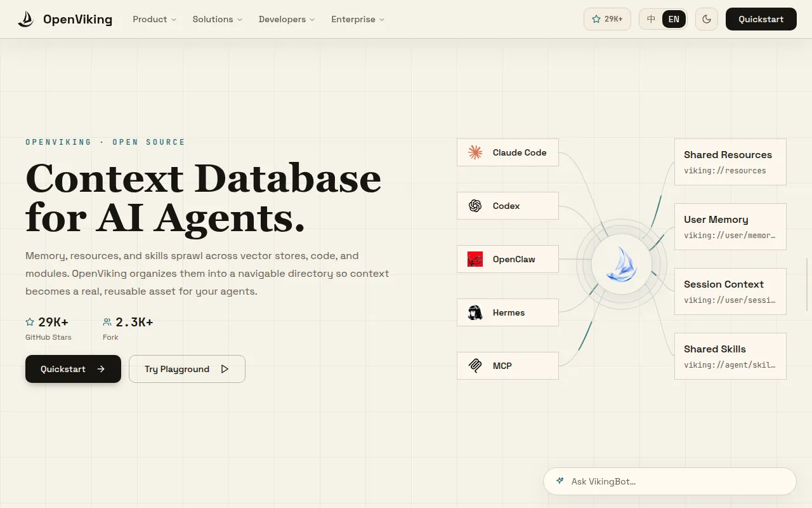Click the right arrow icon on hero Quickstart

click(101, 369)
